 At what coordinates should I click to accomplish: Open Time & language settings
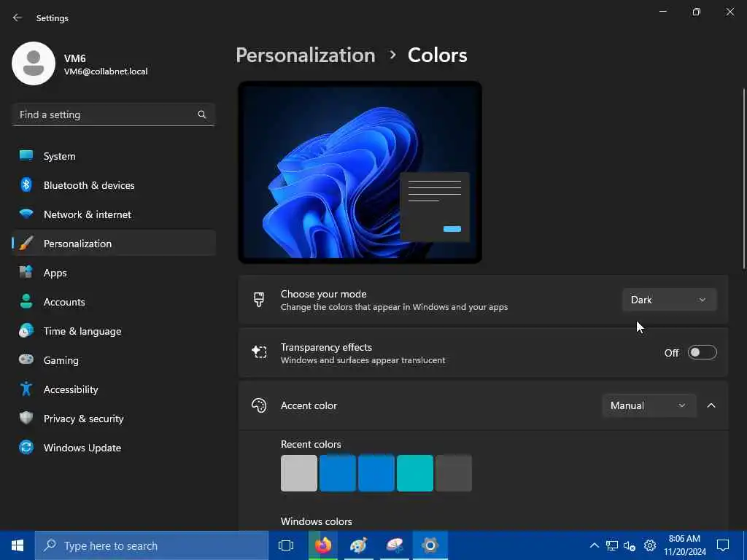click(114, 330)
